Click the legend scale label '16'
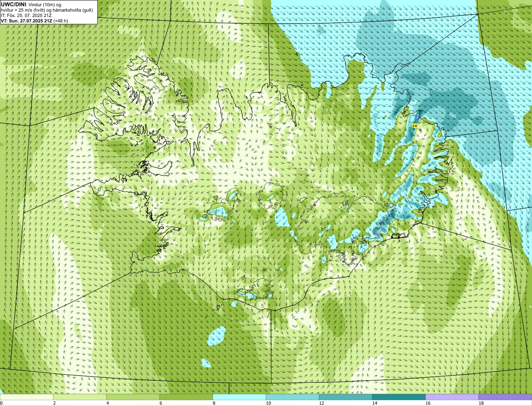The image size is (532, 406). click(428, 403)
